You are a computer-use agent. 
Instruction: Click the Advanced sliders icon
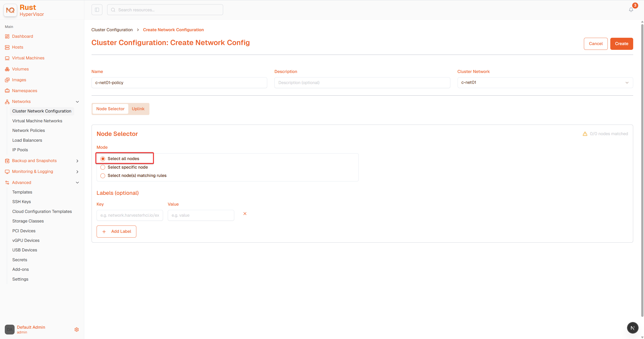[x=7, y=183]
